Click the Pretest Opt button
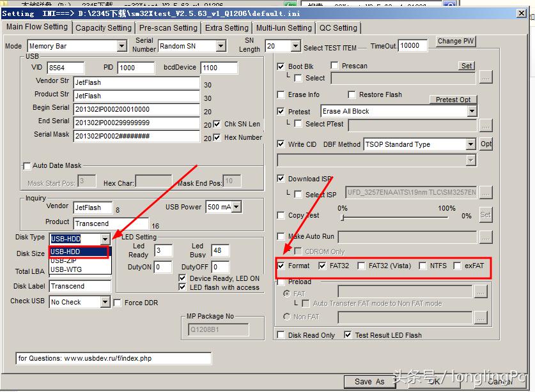Viewport: 535px width, 392px height. tap(453, 100)
